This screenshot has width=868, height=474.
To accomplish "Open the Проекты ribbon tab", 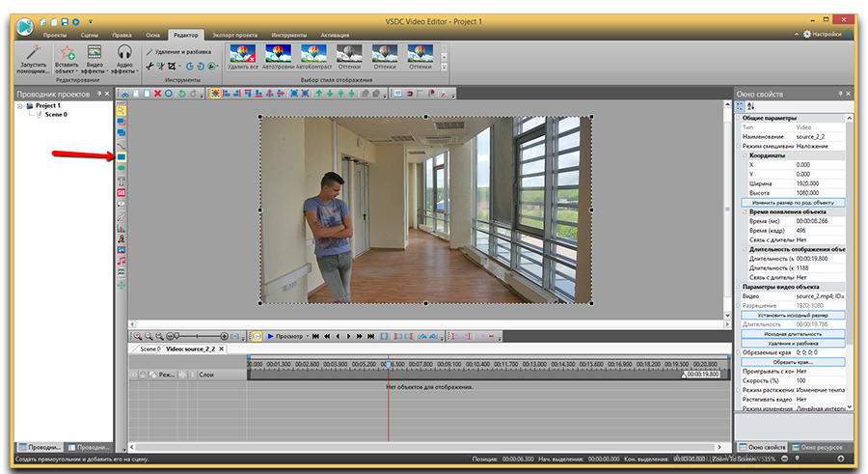I will coord(55,35).
